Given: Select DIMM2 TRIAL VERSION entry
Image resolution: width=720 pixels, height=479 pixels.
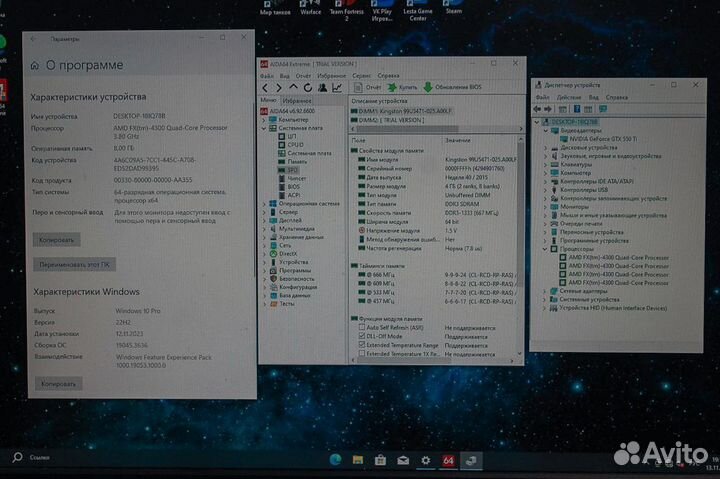Looking at the screenshot, I should point(388,120).
